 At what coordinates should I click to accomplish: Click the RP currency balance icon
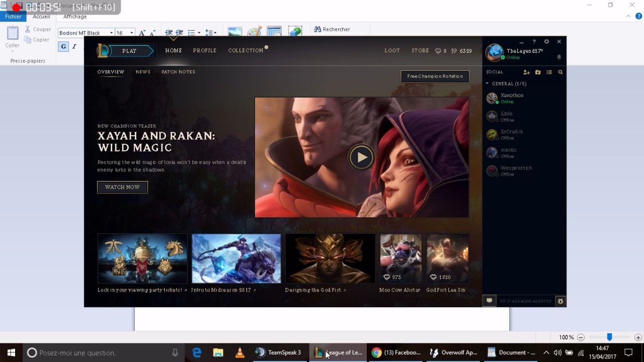click(x=438, y=51)
